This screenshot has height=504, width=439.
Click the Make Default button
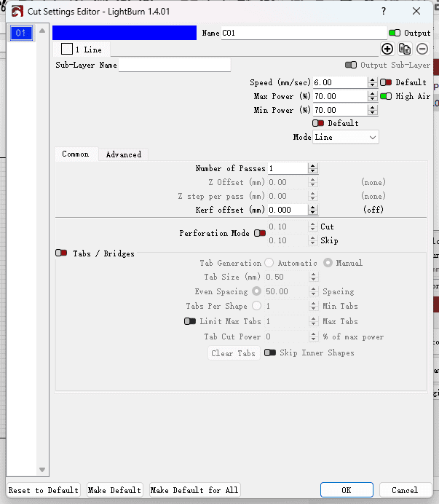point(114,490)
